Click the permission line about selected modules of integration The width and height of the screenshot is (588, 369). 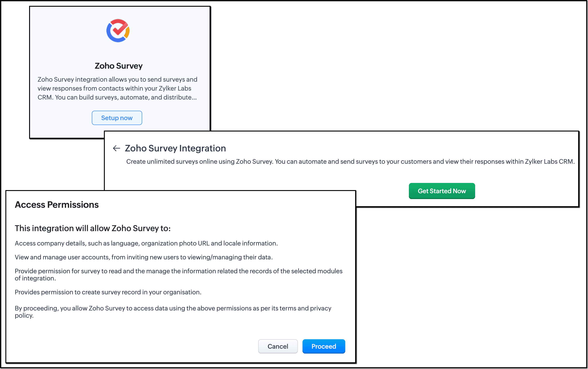[x=178, y=271]
